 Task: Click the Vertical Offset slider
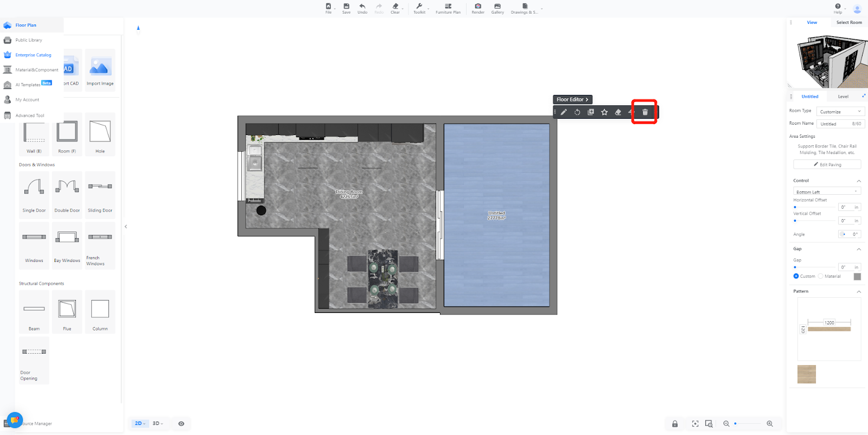point(814,221)
